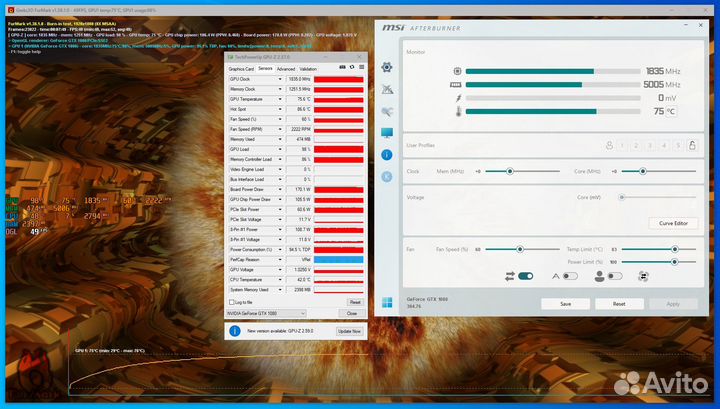Screen dimensions: 720x409
Task: Toggle the user-defined fan control switch
Action: coord(615,276)
